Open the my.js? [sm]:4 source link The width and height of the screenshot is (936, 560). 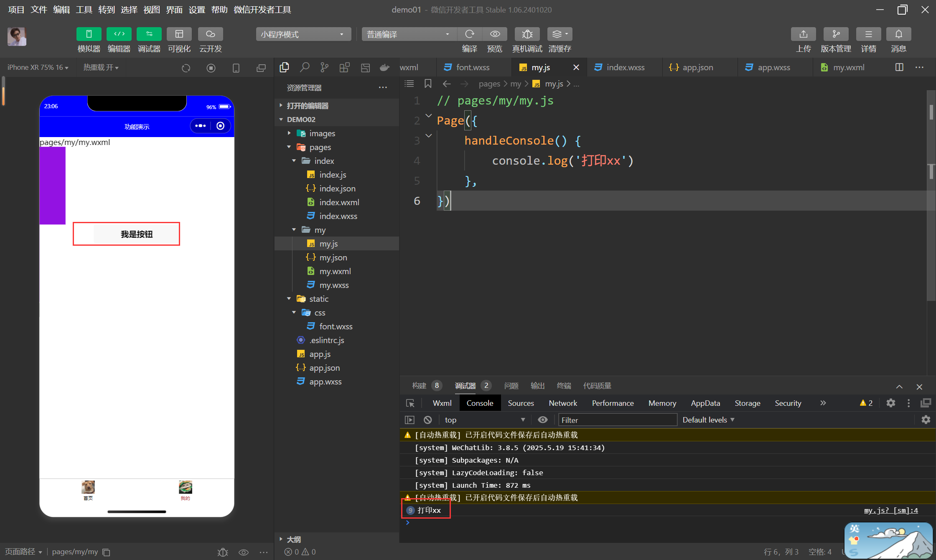point(891,510)
